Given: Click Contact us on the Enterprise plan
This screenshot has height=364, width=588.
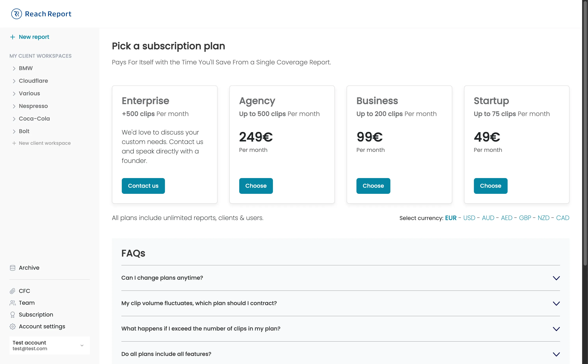Looking at the screenshot, I should click(143, 186).
